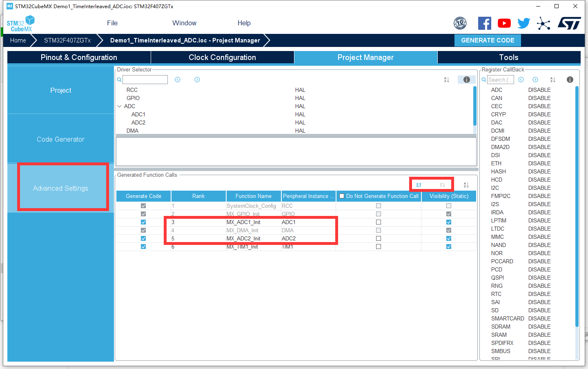Click the ST logo icon
Screen dimensions: 588x369
(x=569, y=23)
